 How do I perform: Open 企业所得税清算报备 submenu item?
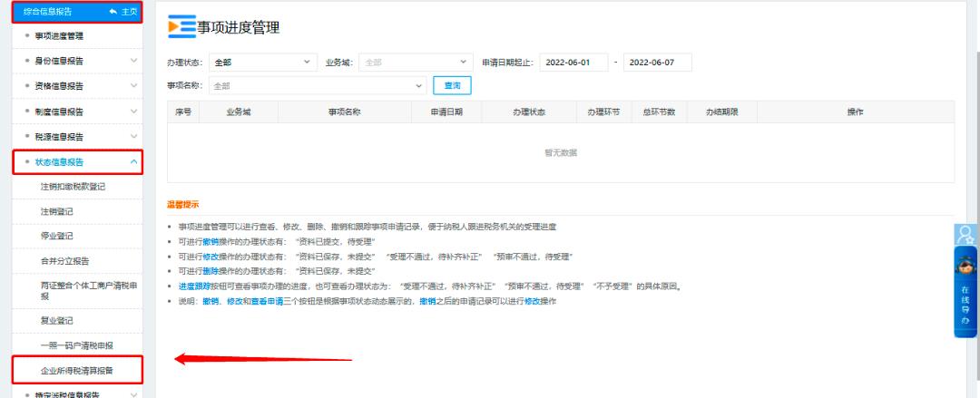point(77,371)
